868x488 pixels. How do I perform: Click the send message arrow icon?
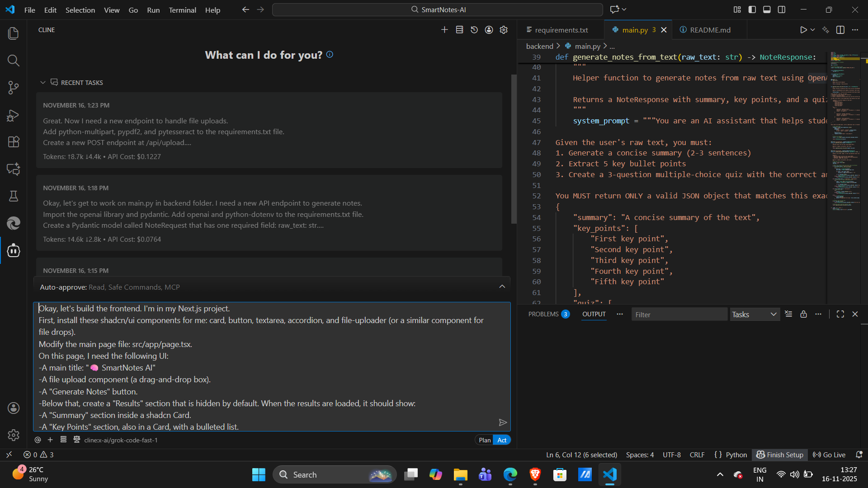coord(502,422)
